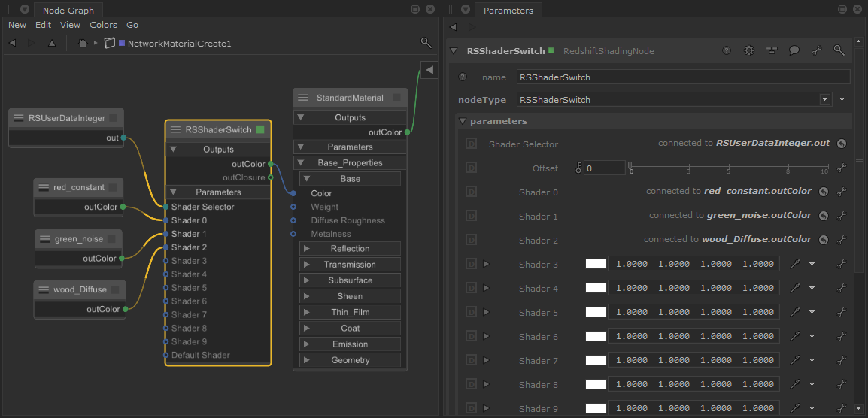Pick color with Shader 3 eyedropper
868x418 pixels.
point(795,264)
